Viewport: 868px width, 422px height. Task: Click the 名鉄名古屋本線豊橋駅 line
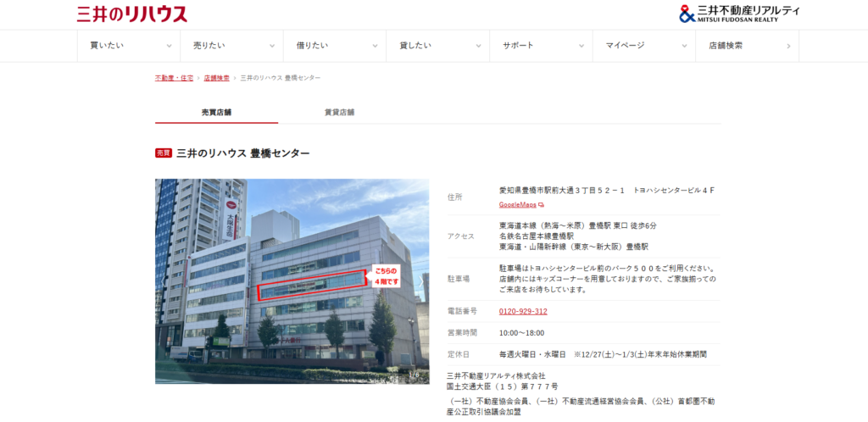[x=536, y=236]
